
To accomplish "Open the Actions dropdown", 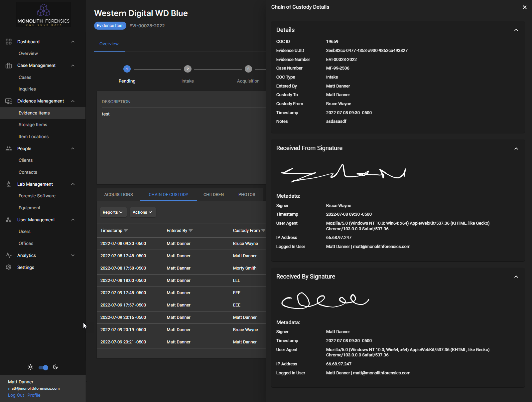I will (142, 212).
